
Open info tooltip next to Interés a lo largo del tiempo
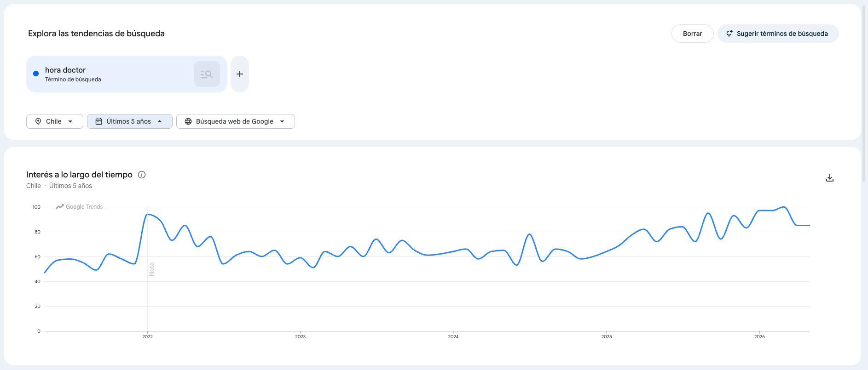[x=142, y=175]
